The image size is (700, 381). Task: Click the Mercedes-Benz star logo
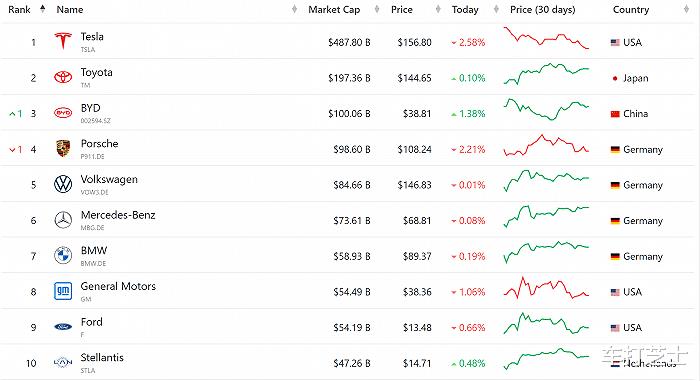[x=63, y=220]
